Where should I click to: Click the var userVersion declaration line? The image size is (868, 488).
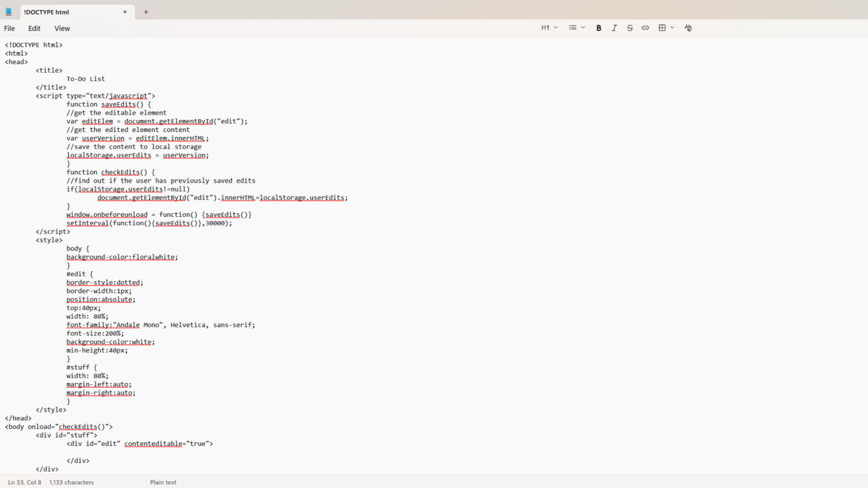tap(138, 138)
